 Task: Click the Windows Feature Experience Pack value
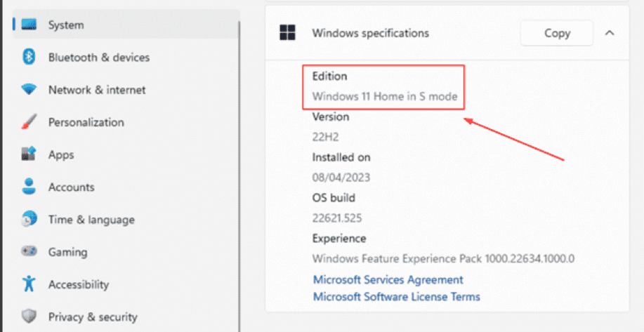point(443,259)
